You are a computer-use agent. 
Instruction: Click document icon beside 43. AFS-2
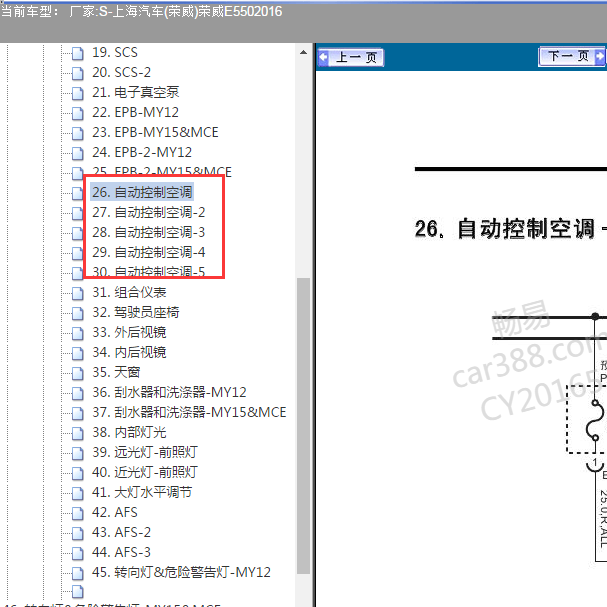click(78, 533)
